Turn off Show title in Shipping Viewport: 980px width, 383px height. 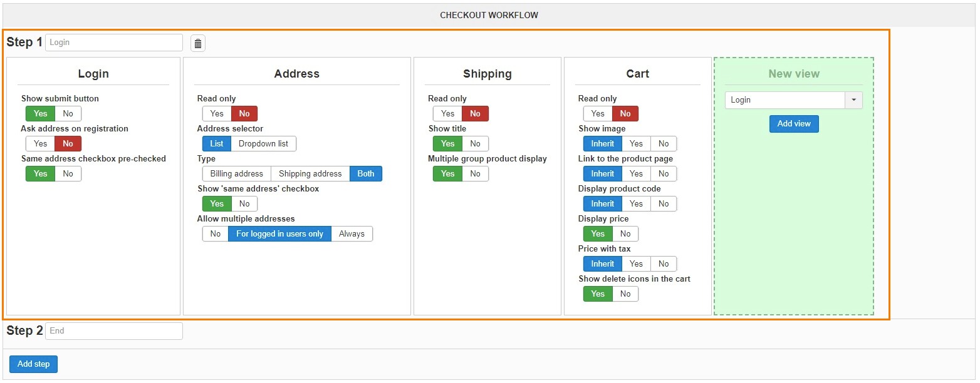tap(475, 144)
